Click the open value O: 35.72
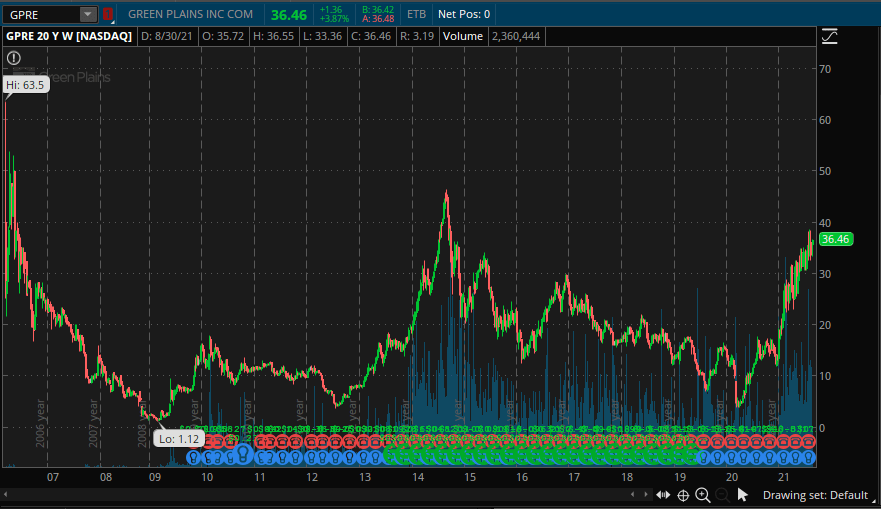881x509 pixels. 223,36
